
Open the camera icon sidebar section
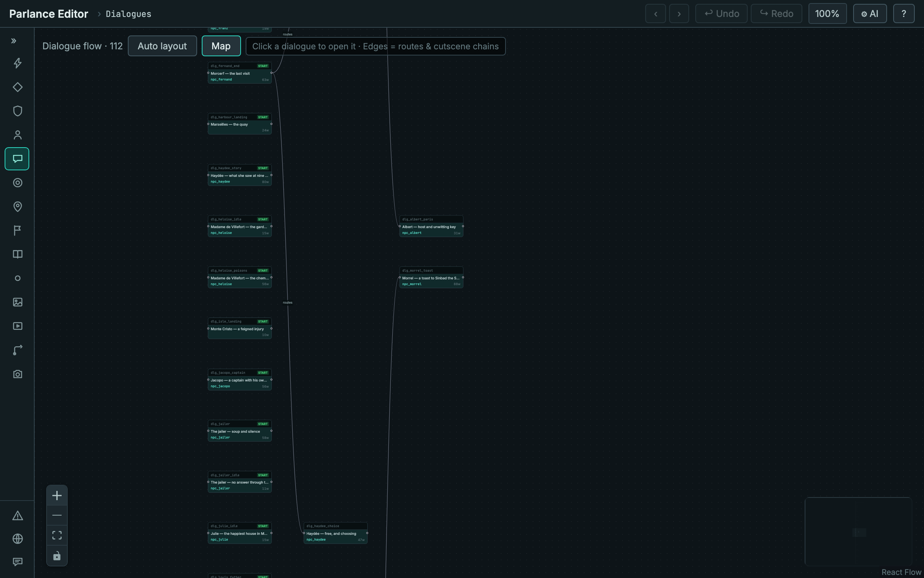click(17, 374)
